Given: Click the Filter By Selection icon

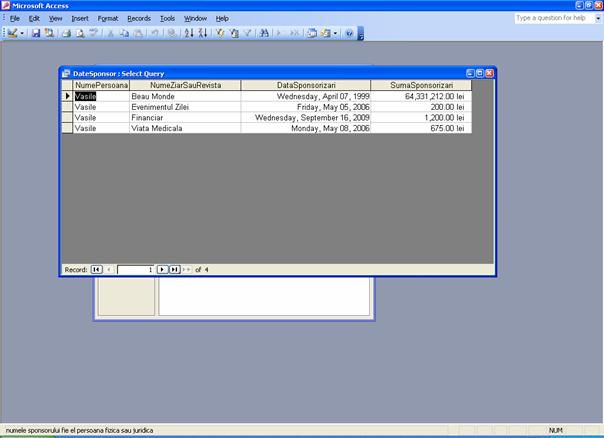Looking at the screenshot, I should [220, 33].
